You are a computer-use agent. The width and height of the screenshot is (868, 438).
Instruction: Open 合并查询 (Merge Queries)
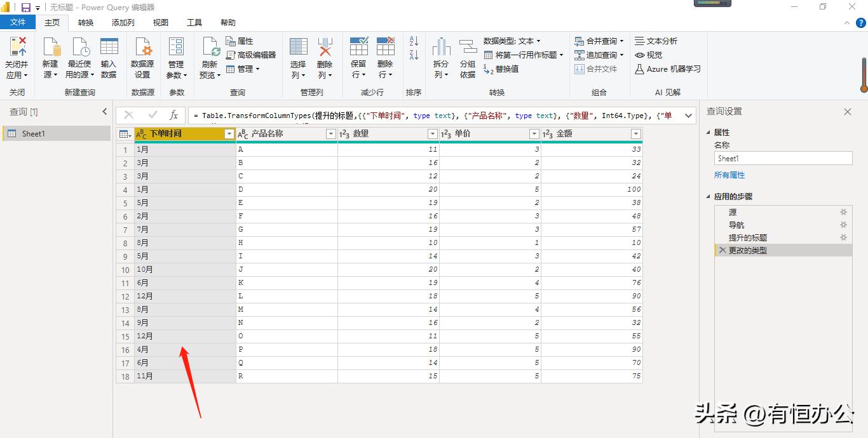pos(598,41)
